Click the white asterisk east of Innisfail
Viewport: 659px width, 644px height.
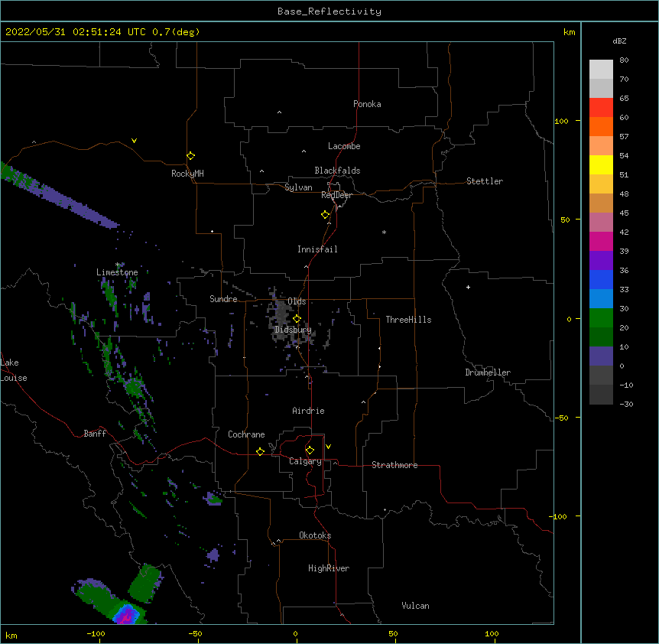[x=384, y=232]
